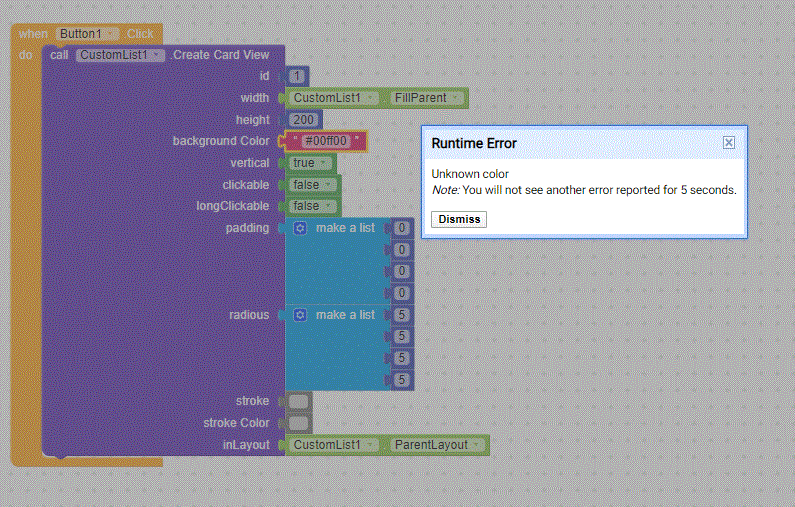
Task: Select the first radious value 5
Action: (x=402, y=315)
